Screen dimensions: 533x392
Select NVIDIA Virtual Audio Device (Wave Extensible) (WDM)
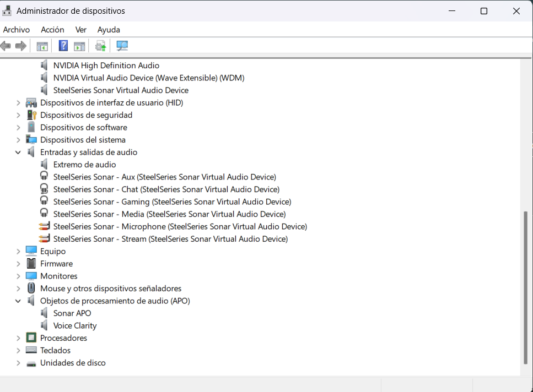149,78
